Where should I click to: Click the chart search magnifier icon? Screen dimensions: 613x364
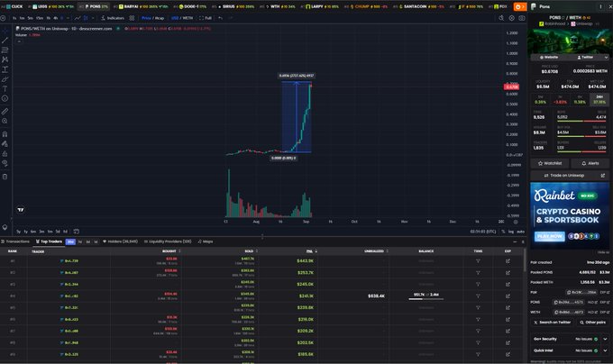pyautogui.click(x=501, y=18)
